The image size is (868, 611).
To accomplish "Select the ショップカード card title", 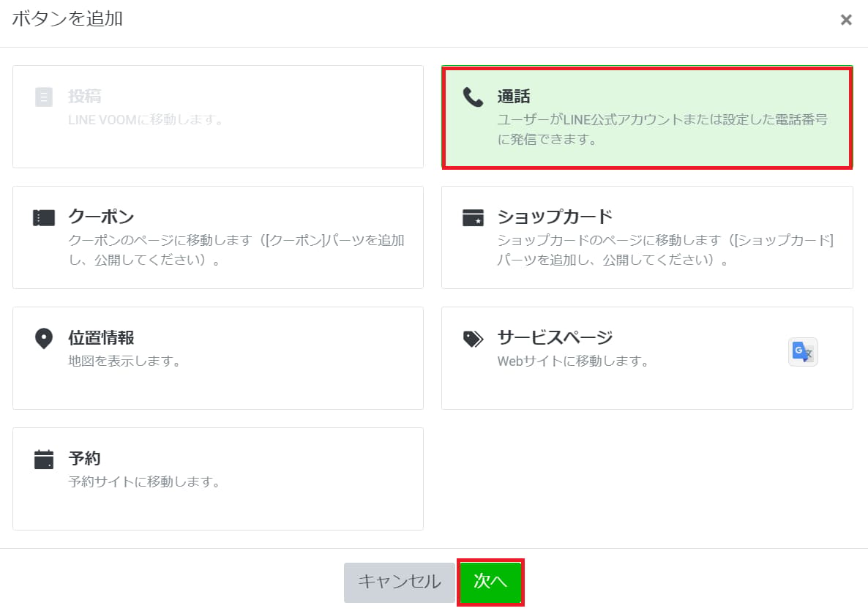I will [555, 217].
